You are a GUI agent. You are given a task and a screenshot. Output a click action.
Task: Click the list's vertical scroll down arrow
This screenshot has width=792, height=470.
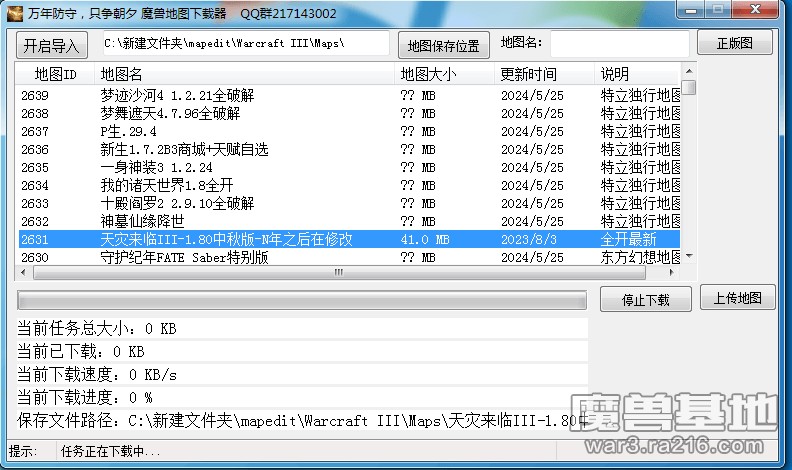(689, 257)
